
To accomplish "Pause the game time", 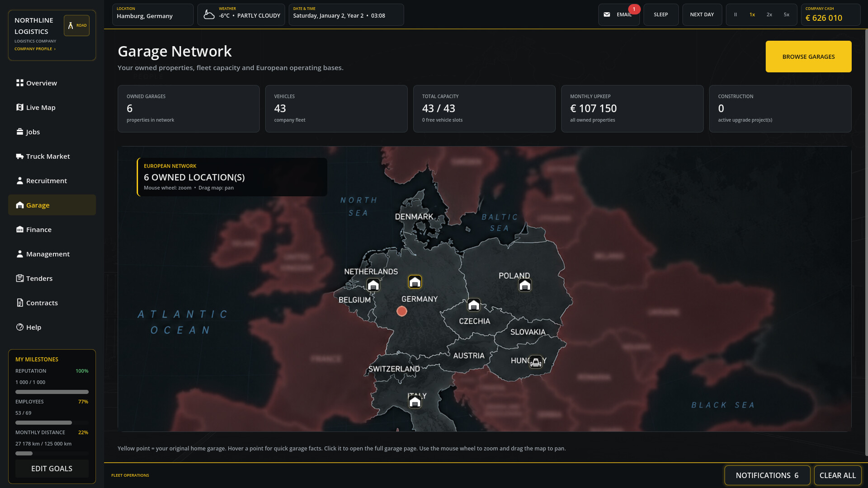I will 736,15.
